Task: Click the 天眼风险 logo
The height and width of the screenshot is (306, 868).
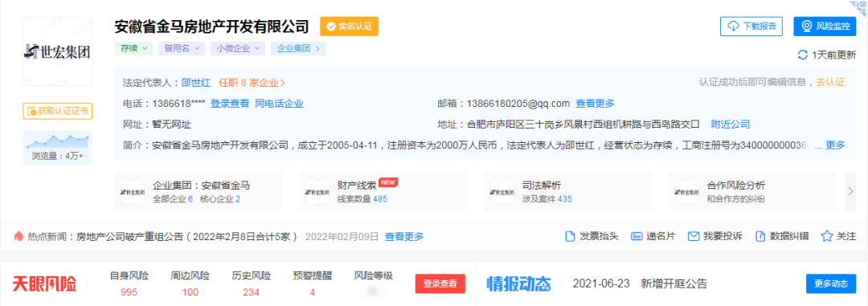Action: (x=44, y=284)
